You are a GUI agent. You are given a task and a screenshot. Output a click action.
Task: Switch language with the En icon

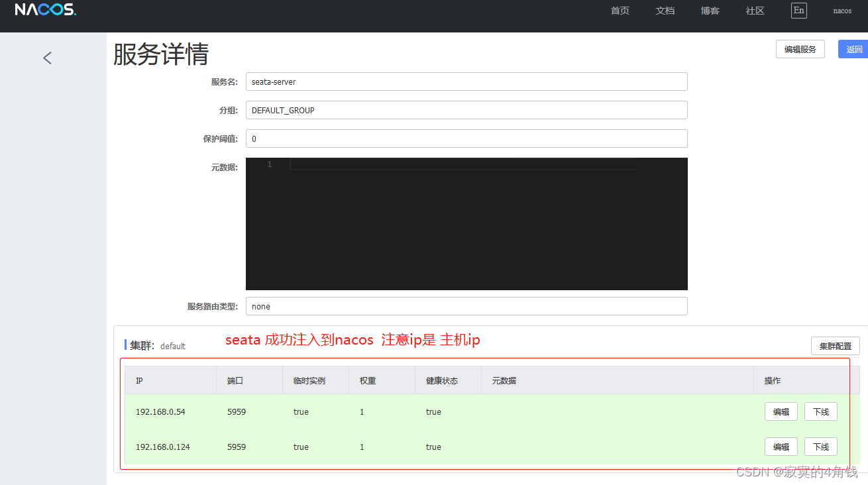point(798,11)
